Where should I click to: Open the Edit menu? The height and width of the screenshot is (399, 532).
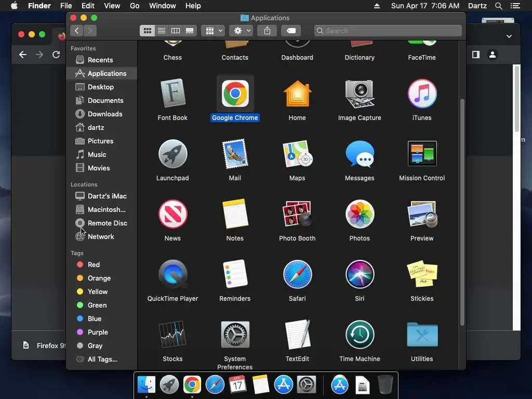88,6
